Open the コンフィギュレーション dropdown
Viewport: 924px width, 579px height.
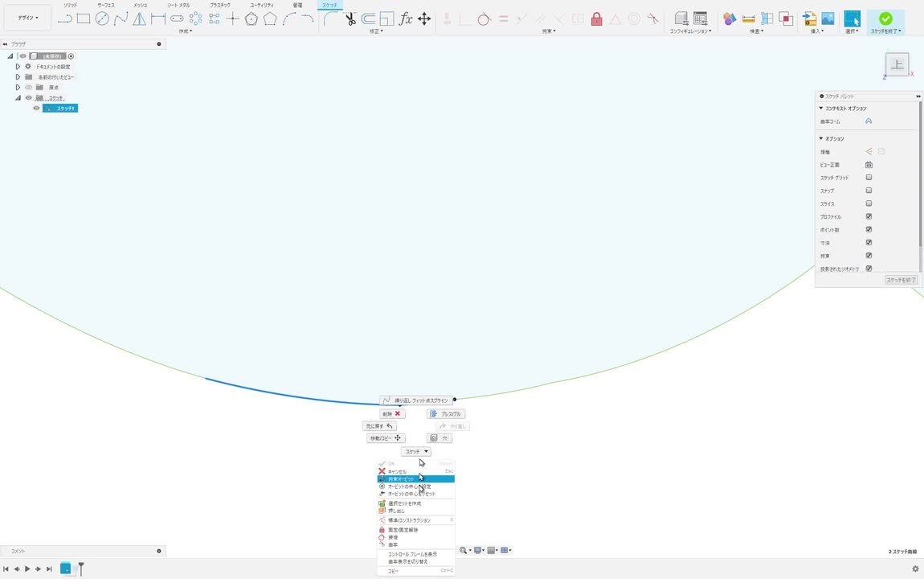[690, 31]
